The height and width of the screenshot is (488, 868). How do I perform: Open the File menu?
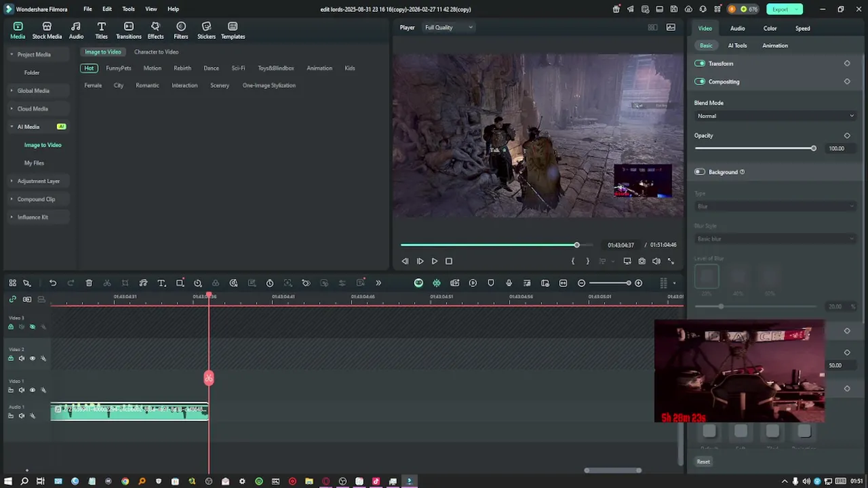[x=87, y=9]
